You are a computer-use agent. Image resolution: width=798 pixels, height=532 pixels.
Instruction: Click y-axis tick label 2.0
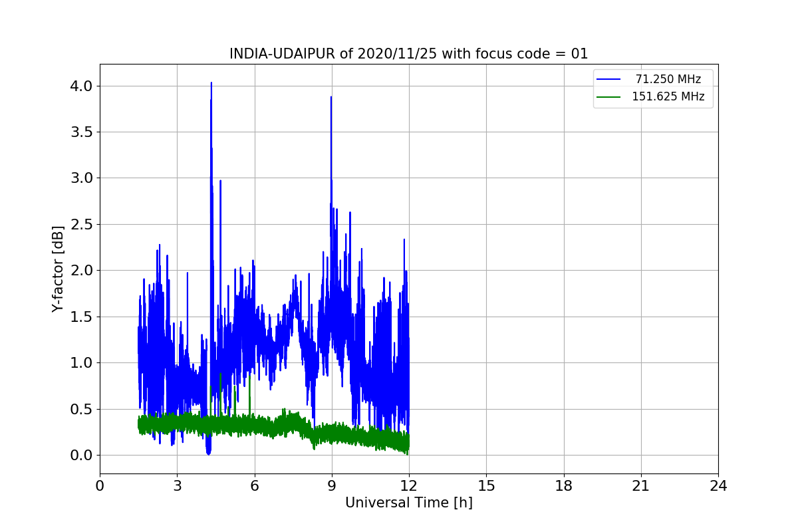(x=82, y=271)
